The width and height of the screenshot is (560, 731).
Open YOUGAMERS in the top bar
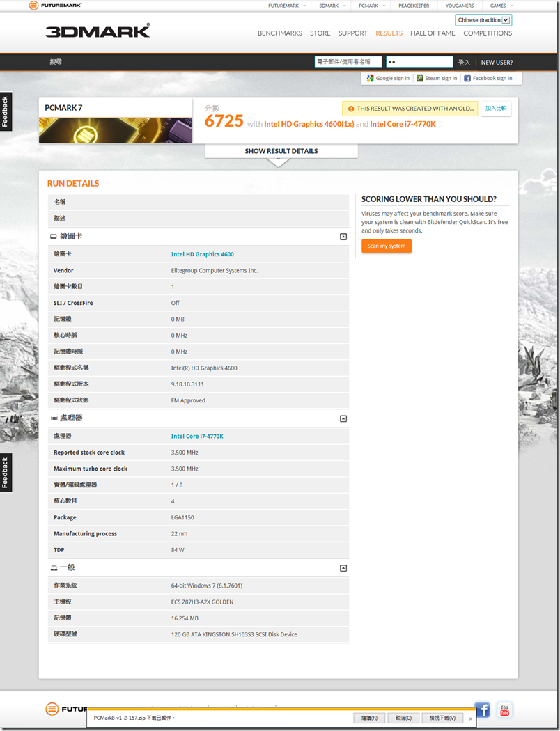tap(459, 6)
